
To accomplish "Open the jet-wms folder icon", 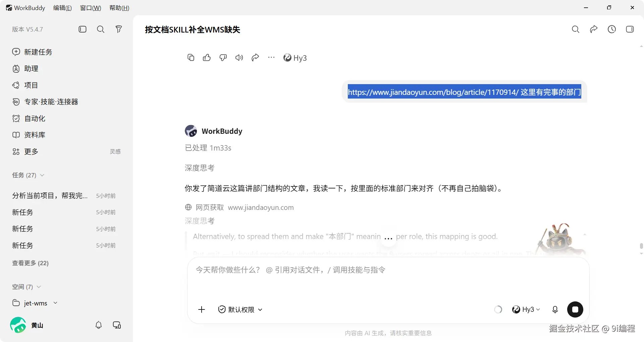I will pos(16,303).
